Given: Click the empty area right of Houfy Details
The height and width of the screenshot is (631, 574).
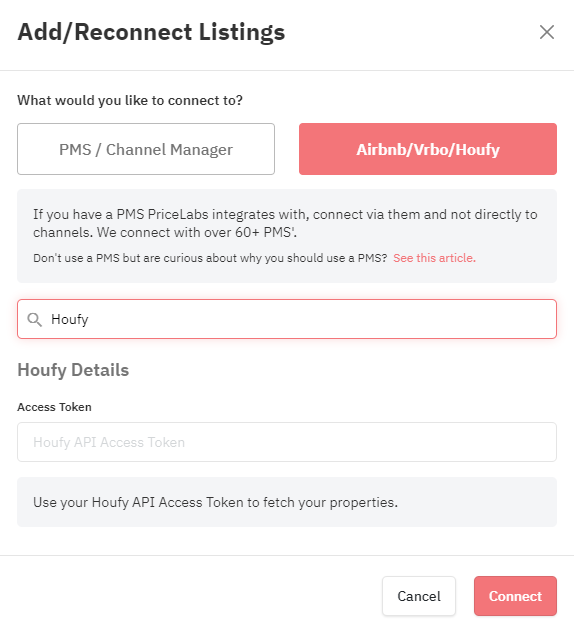Looking at the screenshot, I should (342, 370).
